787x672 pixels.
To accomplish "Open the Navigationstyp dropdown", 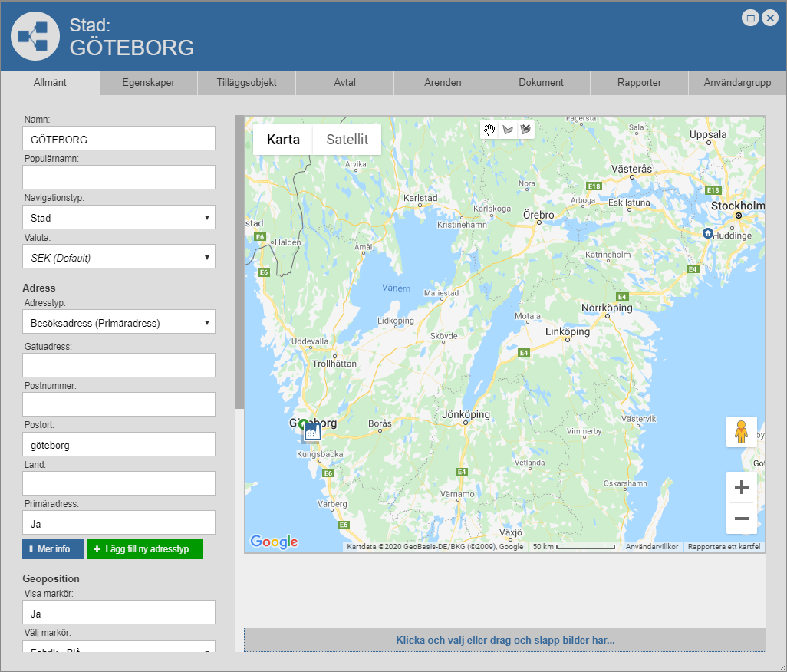I will (x=119, y=218).
